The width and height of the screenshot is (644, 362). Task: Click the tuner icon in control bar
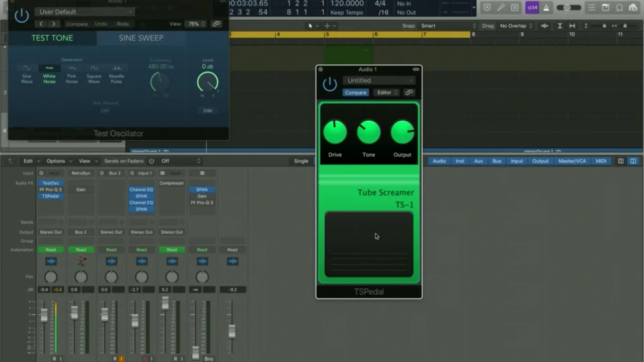coord(501,8)
